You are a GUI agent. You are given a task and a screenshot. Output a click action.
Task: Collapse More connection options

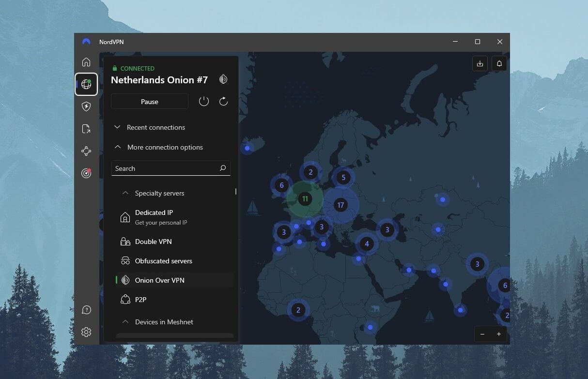click(158, 147)
